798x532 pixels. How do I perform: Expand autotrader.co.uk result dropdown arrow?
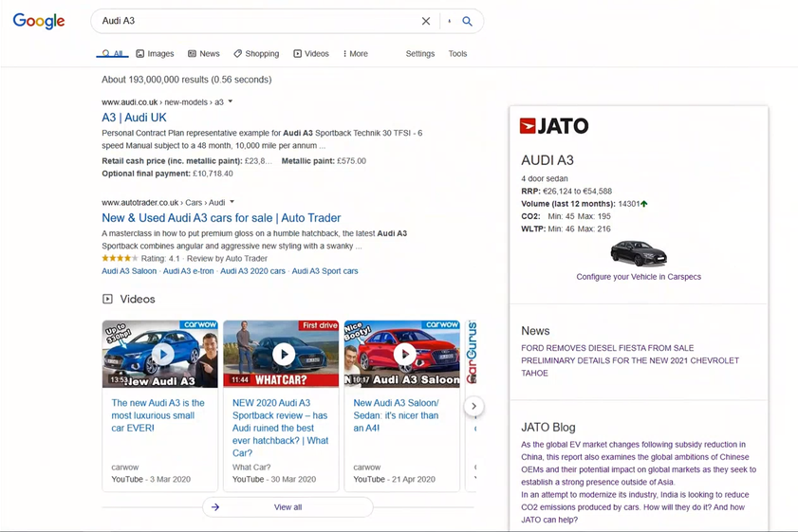click(232, 202)
